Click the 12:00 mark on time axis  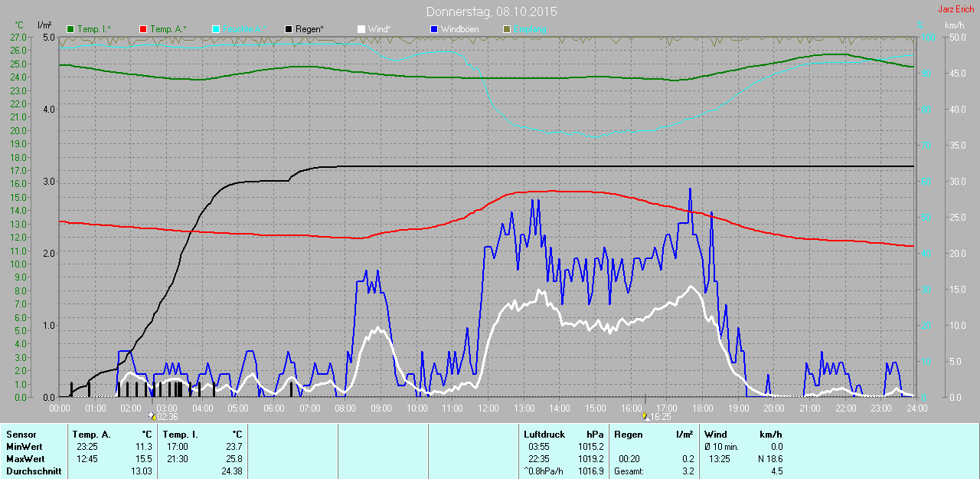488,408
